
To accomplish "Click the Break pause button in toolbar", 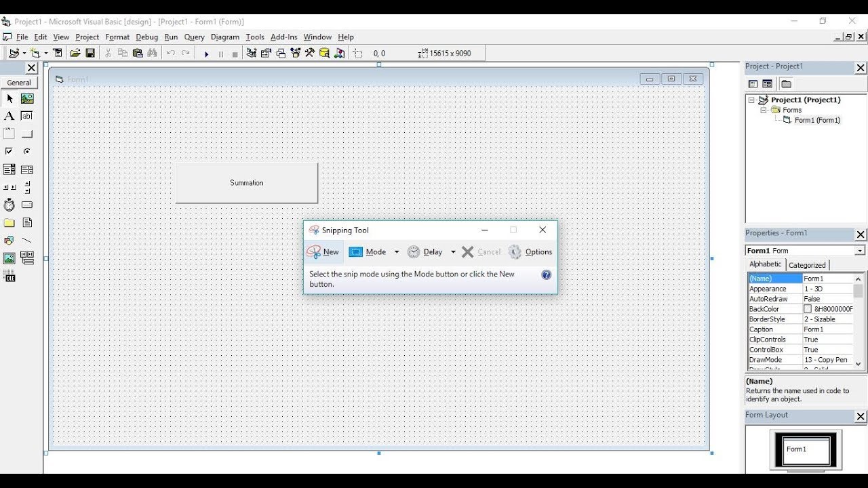I will [x=220, y=54].
